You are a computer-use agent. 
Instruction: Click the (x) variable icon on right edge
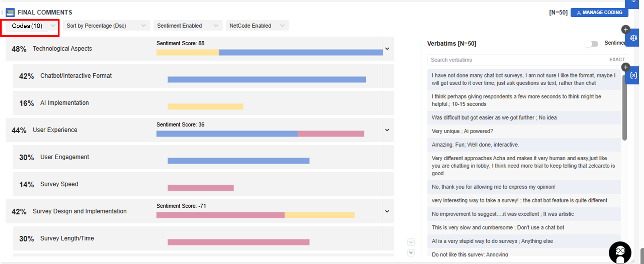(x=633, y=75)
